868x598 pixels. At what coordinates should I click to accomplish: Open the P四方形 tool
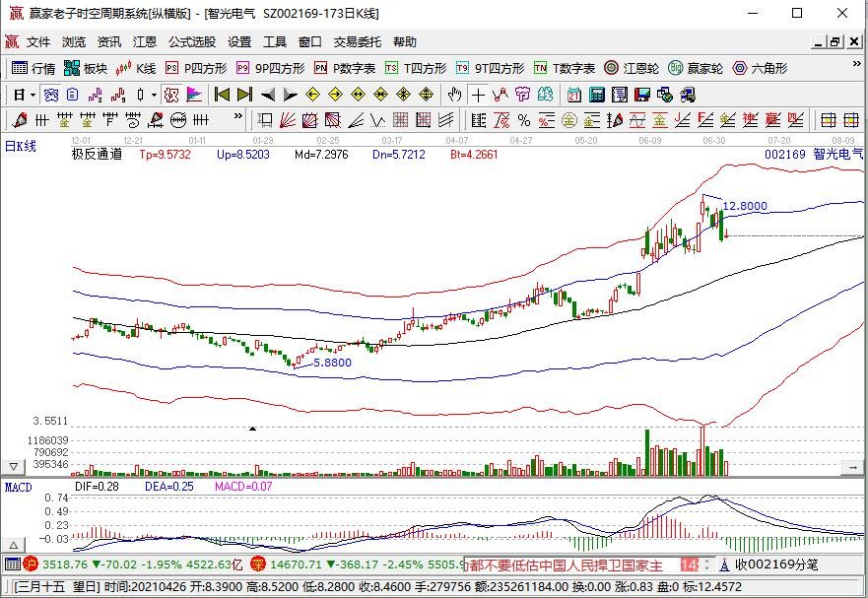[196, 68]
